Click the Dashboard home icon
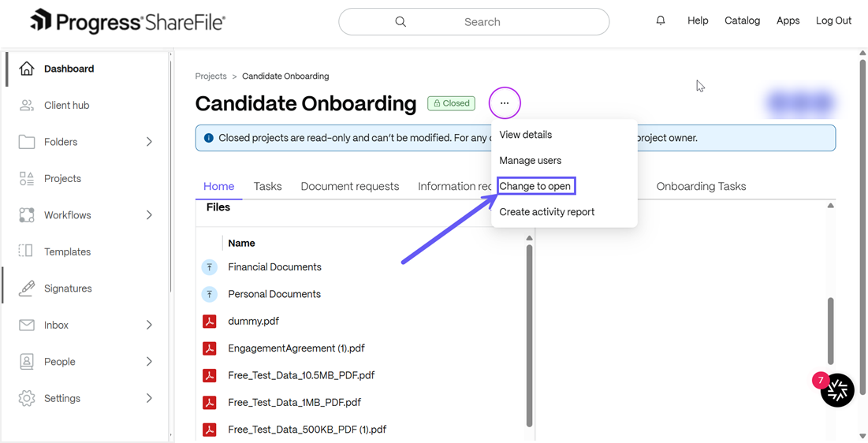Screen dimensions: 868x443 pos(27,69)
